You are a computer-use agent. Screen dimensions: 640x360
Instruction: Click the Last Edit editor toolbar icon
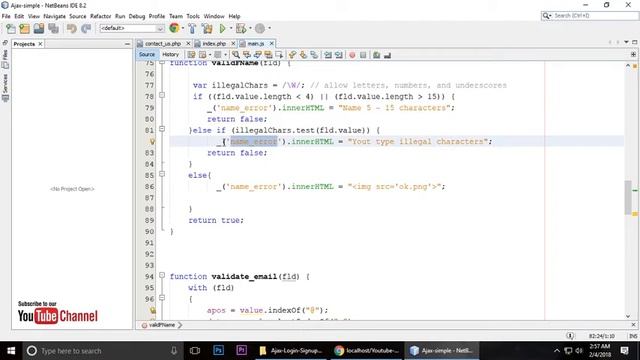pos(191,55)
